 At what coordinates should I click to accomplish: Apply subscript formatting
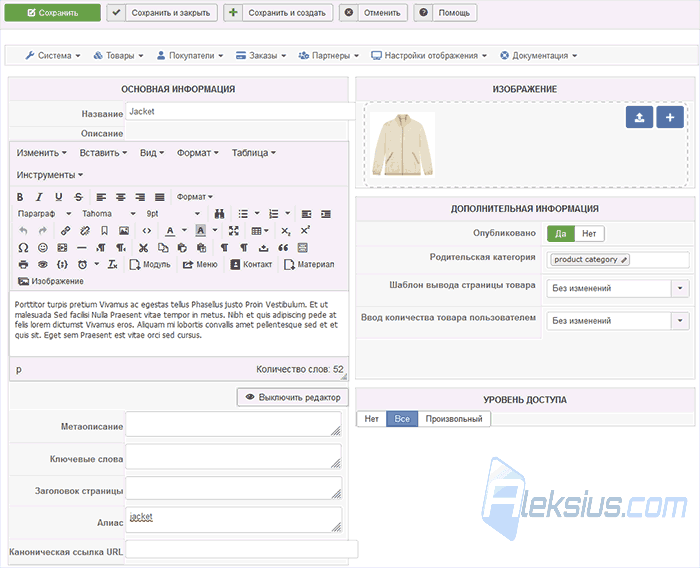point(286,231)
